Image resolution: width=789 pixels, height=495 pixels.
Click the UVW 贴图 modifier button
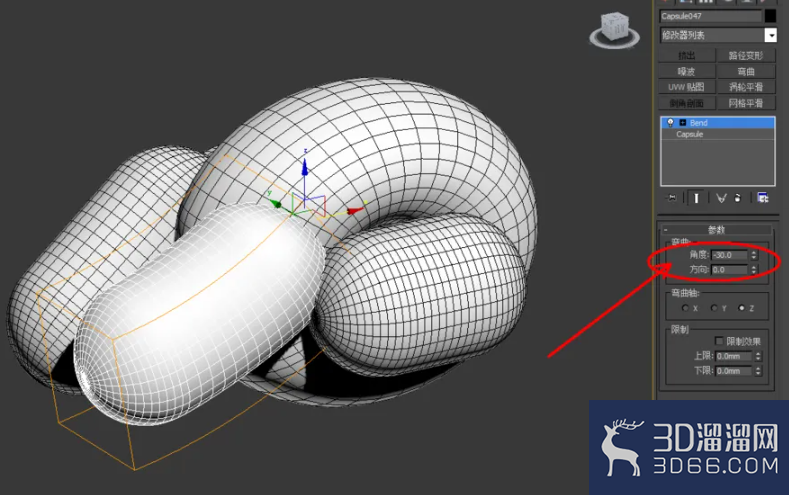[686, 87]
